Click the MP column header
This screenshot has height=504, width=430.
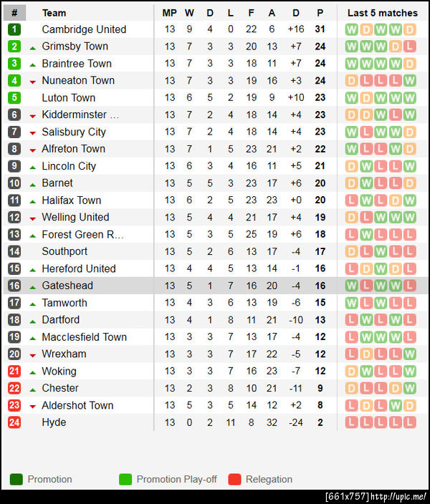[169, 13]
